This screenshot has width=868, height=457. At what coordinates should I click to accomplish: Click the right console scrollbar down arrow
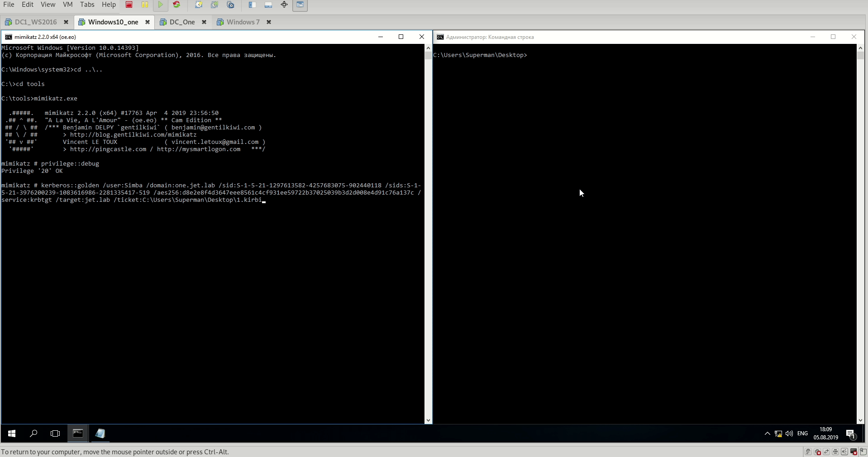(x=860, y=420)
